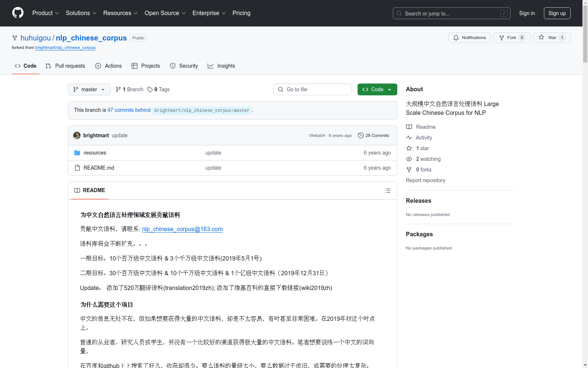Switch to the Pull requests tab

click(65, 66)
